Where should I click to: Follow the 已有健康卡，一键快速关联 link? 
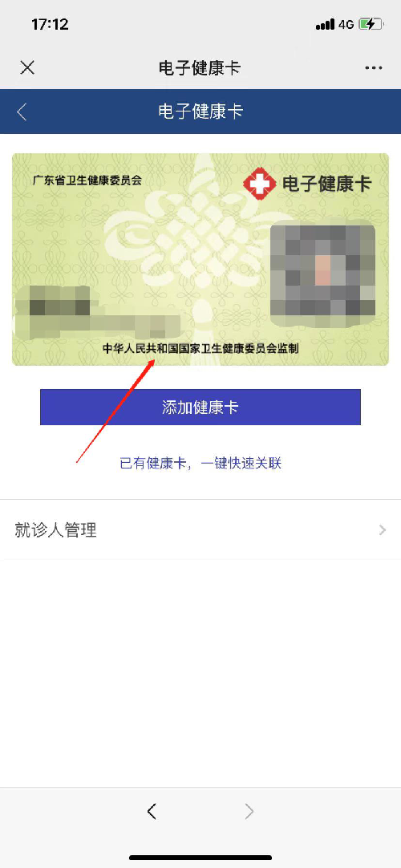200,463
